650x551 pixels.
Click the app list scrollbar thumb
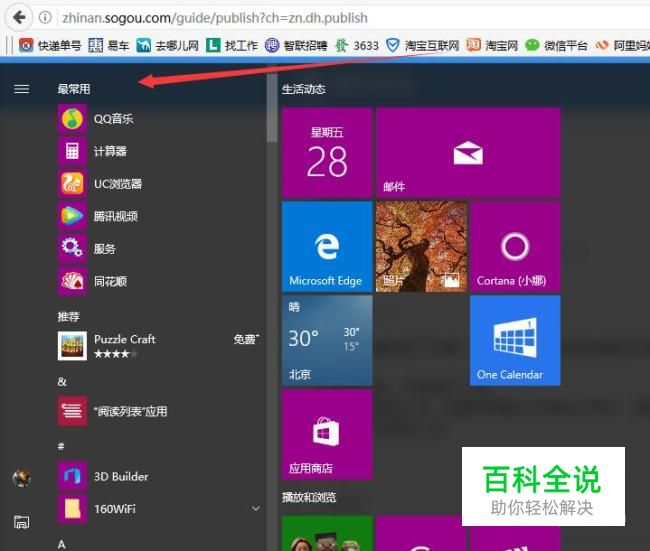coord(272,108)
